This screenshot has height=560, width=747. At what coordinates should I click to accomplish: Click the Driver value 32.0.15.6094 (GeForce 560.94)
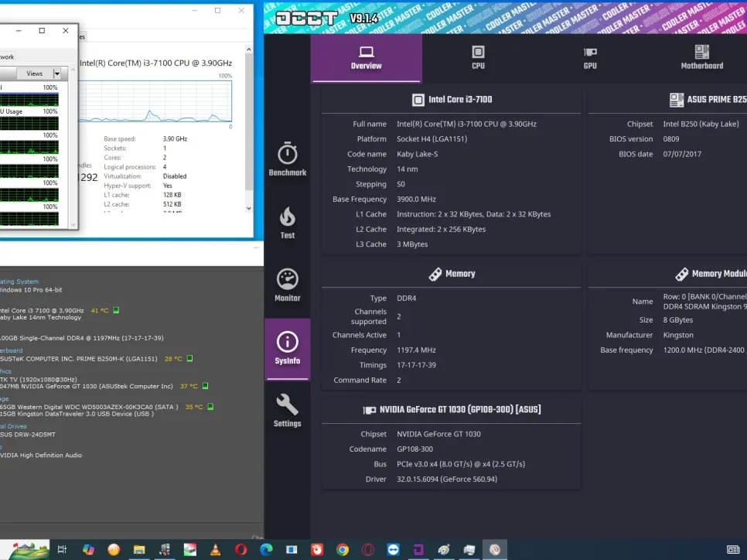coord(447,479)
